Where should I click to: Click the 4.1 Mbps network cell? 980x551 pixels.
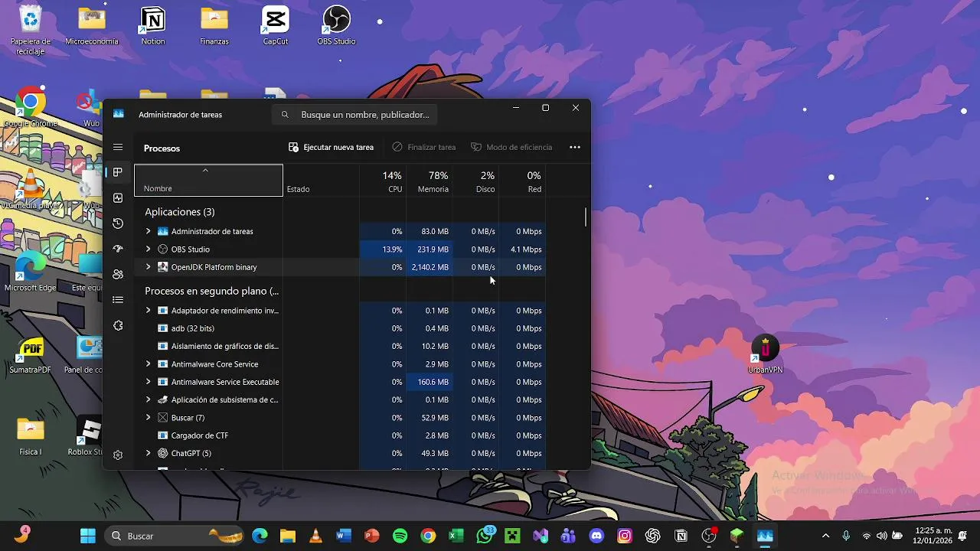tap(522, 249)
